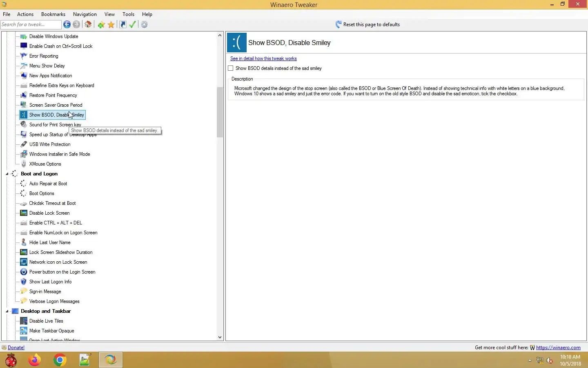Open See in detail how this tweak works

(x=263, y=58)
